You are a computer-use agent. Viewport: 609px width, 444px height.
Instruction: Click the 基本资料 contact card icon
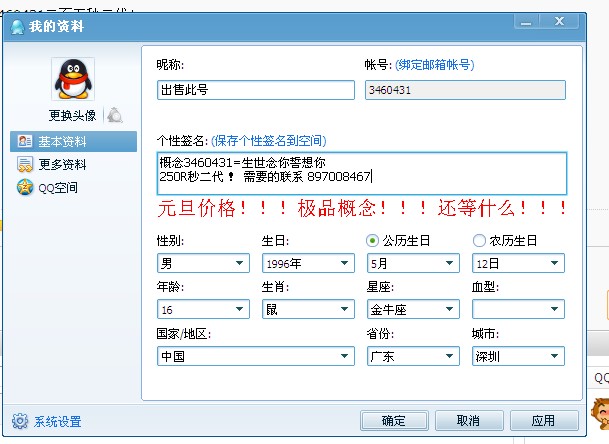[x=25, y=141]
